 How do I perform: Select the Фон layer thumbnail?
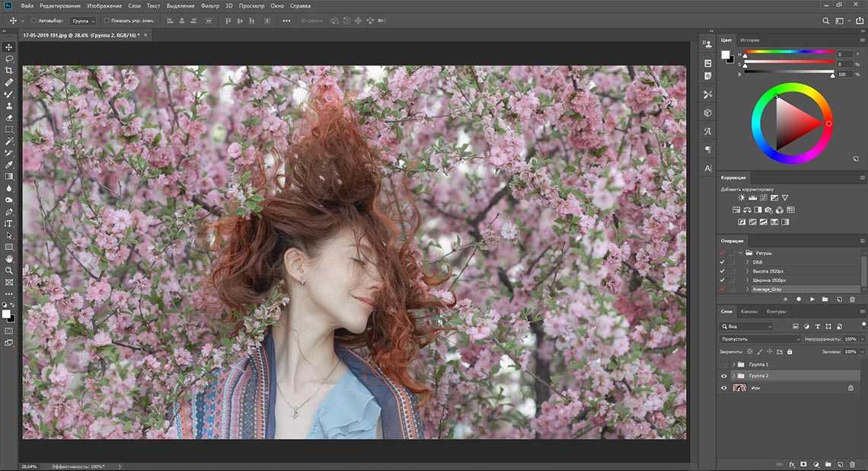click(x=739, y=388)
